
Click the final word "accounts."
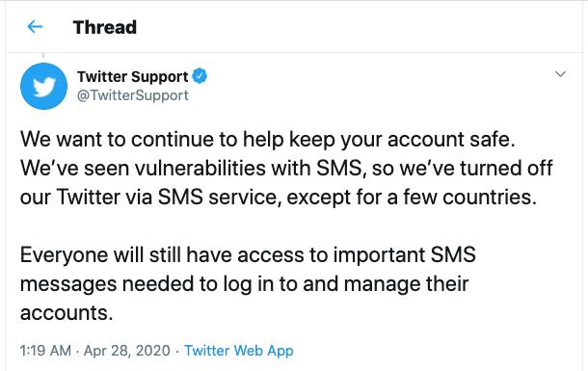point(67,313)
